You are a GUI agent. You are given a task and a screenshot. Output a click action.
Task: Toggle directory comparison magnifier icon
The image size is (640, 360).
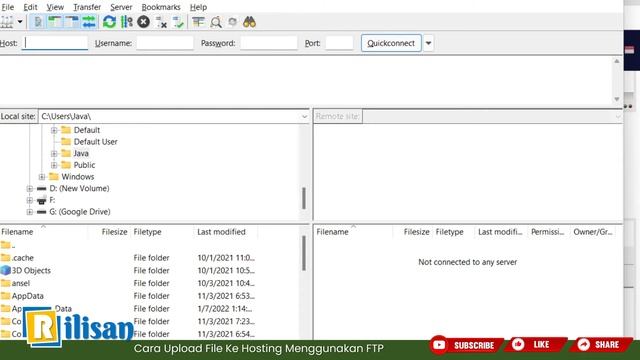coord(216,22)
